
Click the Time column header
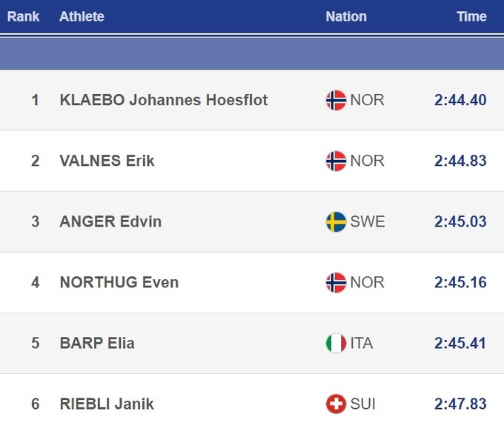click(x=471, y=16)
